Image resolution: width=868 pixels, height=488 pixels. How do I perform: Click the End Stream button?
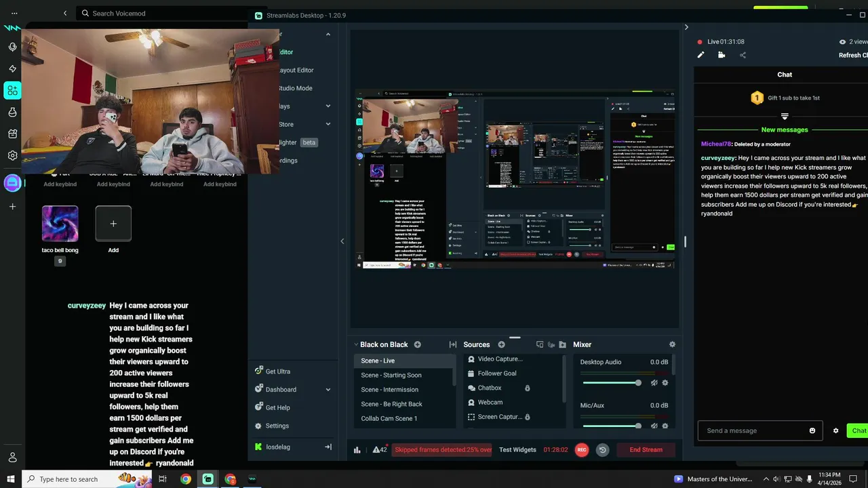coord(646,449)
